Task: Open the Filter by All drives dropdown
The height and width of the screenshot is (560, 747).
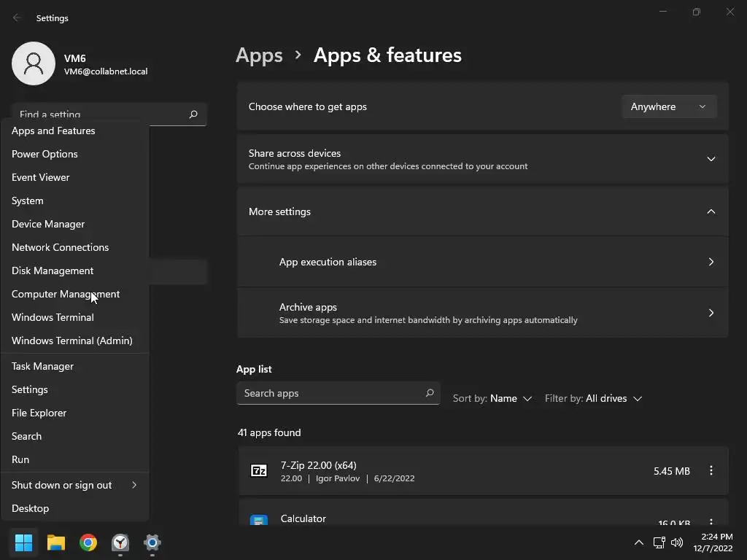Action: point(593,398)
